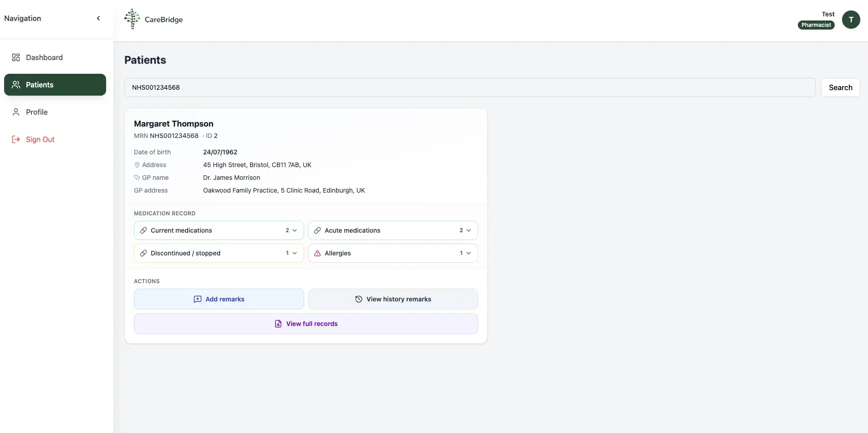This screenshot has height=433, width=868.
Task: Click Add remarks button
Action: [219, 299]
